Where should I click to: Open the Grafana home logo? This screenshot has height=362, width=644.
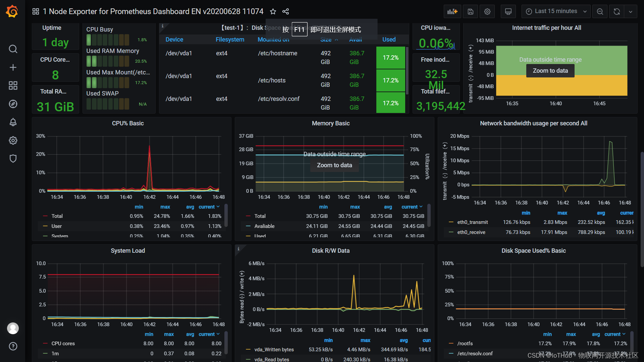12,11
